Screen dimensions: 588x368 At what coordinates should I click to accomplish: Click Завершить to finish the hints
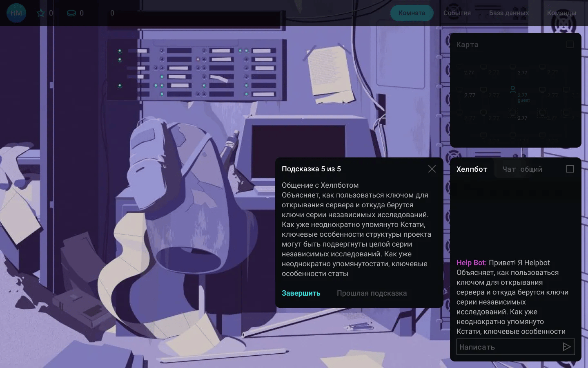tap(301, 293)
